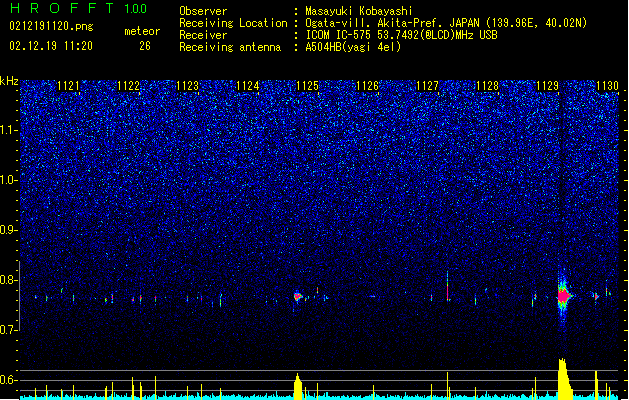This screenshot has width=629, height=400.
Task: Click the 0.8 frequency axis label
Action: click(x=8, y=280)
